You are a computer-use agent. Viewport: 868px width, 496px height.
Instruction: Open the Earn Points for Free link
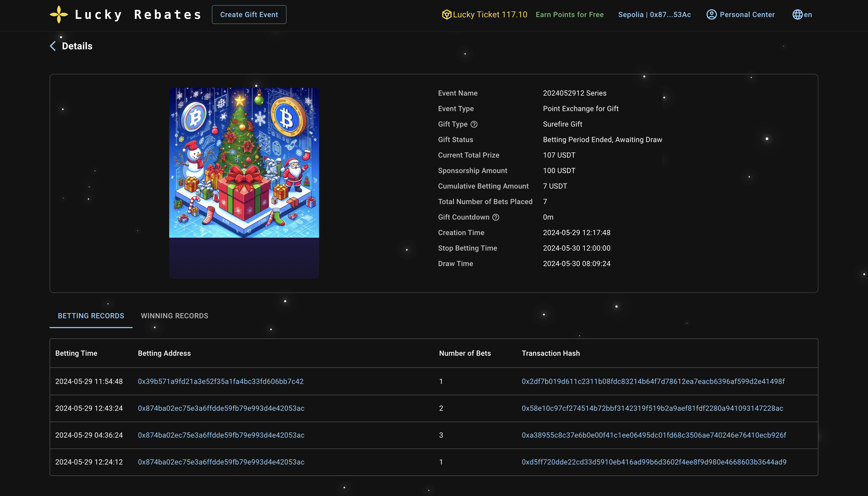pyautogui.click(x=569, y=15)
